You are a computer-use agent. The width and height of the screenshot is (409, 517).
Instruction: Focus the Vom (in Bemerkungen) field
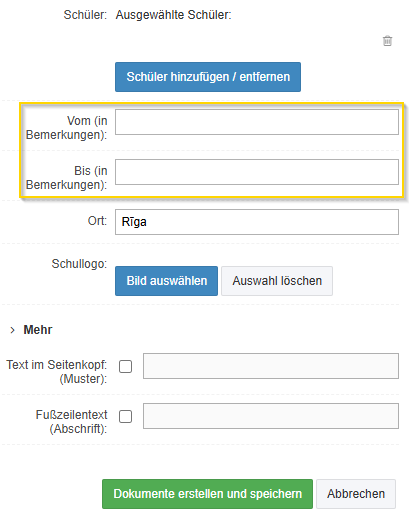click(x=257, y=122)
